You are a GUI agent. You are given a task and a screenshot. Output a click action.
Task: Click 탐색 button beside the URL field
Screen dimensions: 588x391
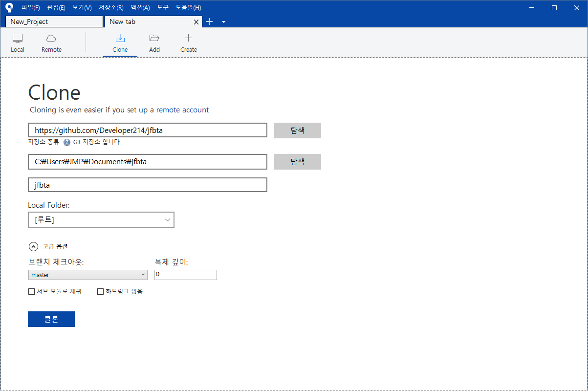(x=298, y=130)
